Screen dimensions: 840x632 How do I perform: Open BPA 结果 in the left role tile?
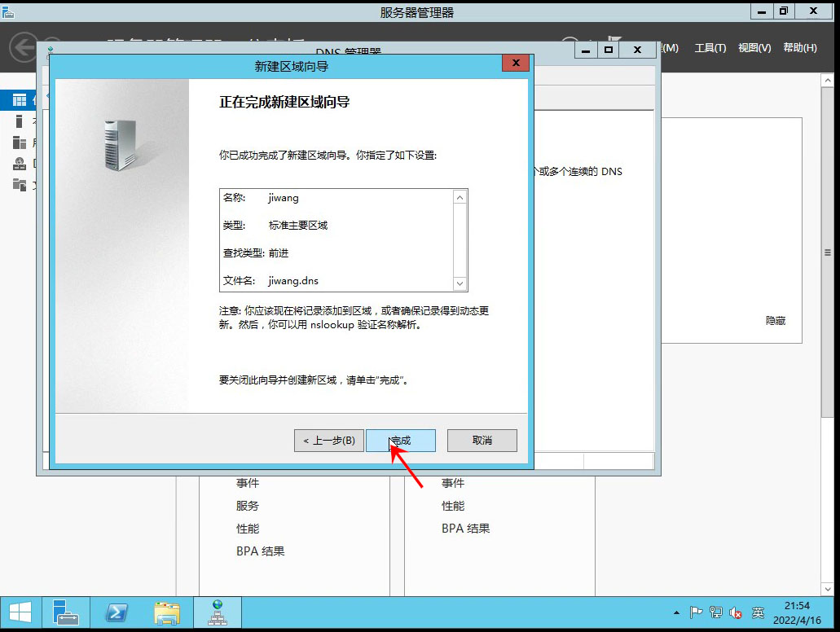pos(261,551)
